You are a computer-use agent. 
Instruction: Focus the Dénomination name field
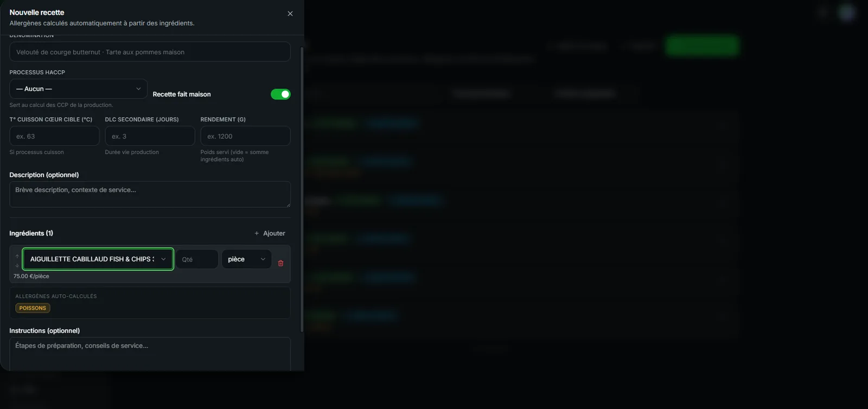click(150, 52)
